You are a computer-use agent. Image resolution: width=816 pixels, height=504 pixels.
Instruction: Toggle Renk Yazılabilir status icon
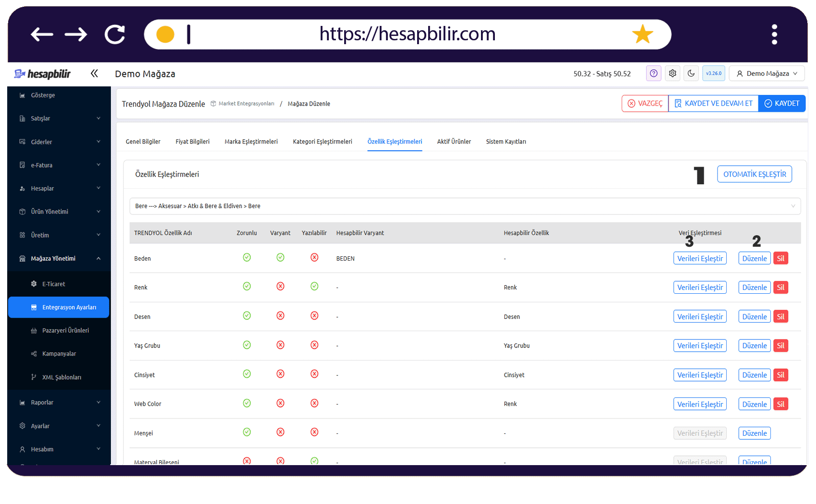[314, 287]
